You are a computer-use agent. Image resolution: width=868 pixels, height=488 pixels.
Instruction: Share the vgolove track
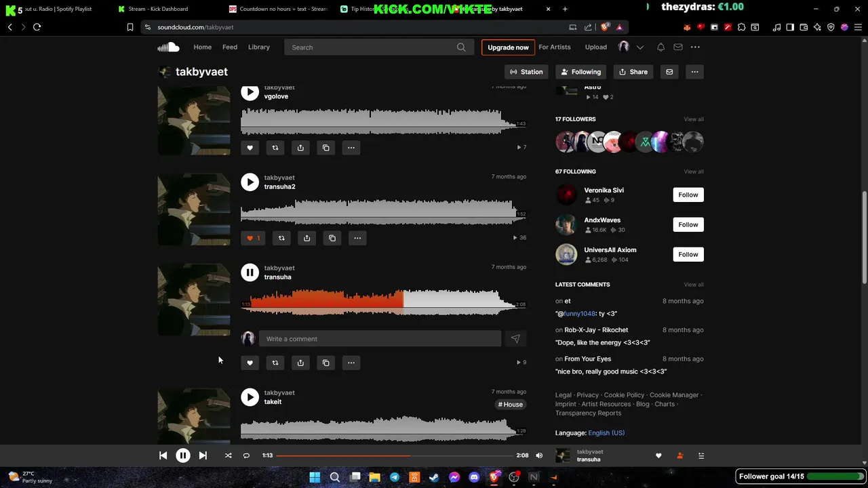(300, 148)
